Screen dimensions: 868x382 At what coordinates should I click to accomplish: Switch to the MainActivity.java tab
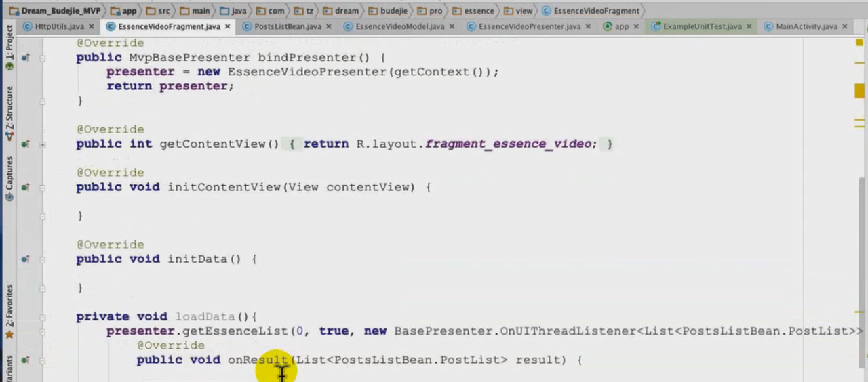806,26
